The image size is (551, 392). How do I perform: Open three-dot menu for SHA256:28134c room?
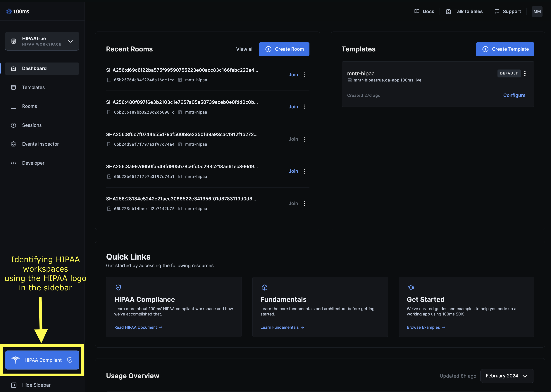[x=305, y=204]
